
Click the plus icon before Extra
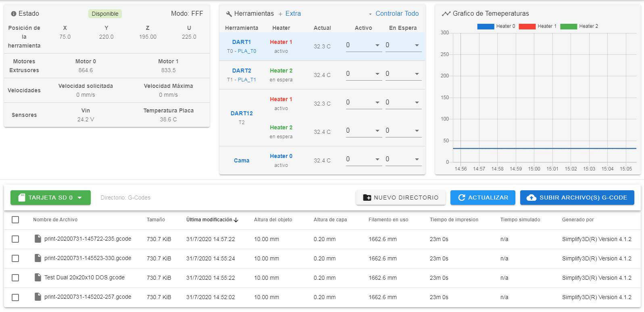[281, 14]
